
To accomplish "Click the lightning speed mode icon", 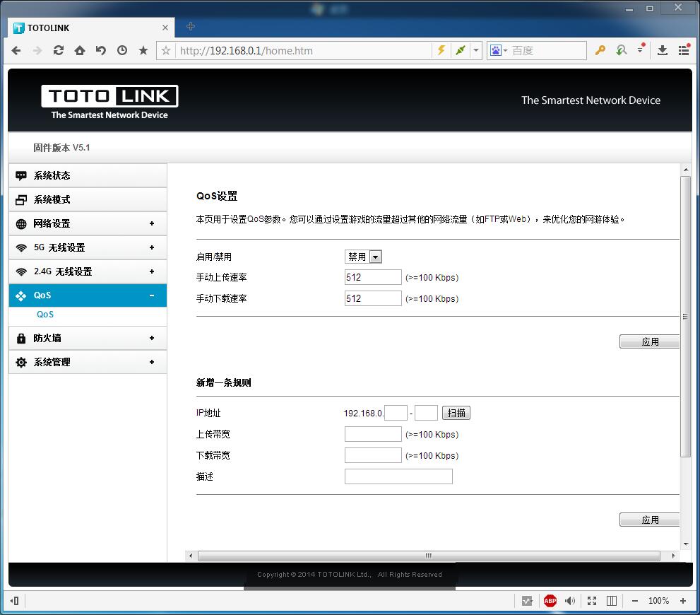I will 441,50.
